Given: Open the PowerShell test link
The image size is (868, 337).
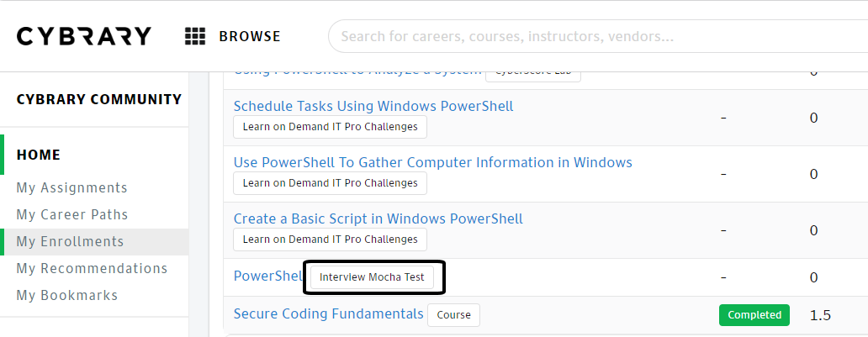Looking at the screenshot, I should pyautogui.click(x=268, y=276).
